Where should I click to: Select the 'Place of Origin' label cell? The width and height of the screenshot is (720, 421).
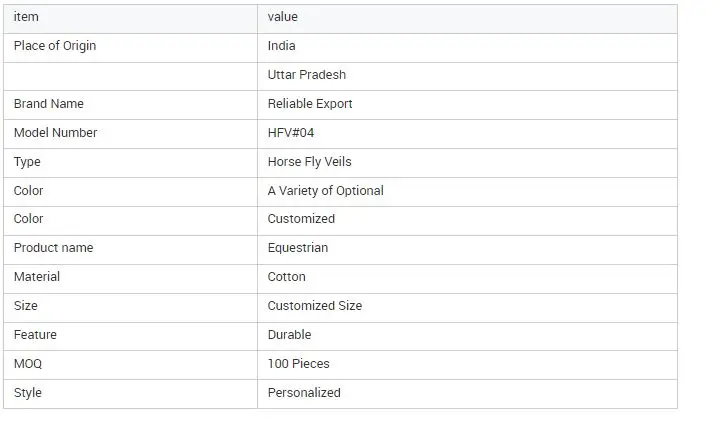[x=55, y=46]
